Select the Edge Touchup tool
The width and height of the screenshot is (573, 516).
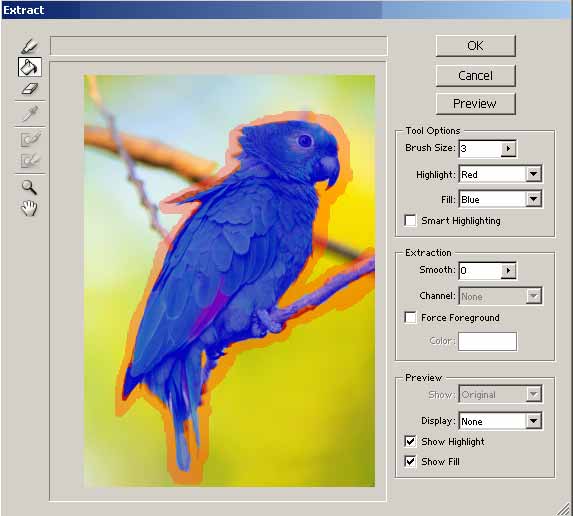(x=30, y=160)
